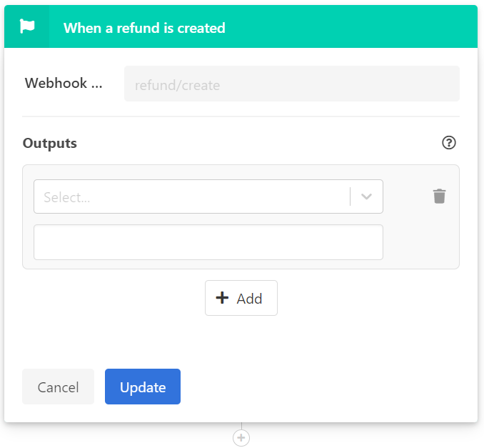Cancel the trigger edits

[x=58, y=387]
